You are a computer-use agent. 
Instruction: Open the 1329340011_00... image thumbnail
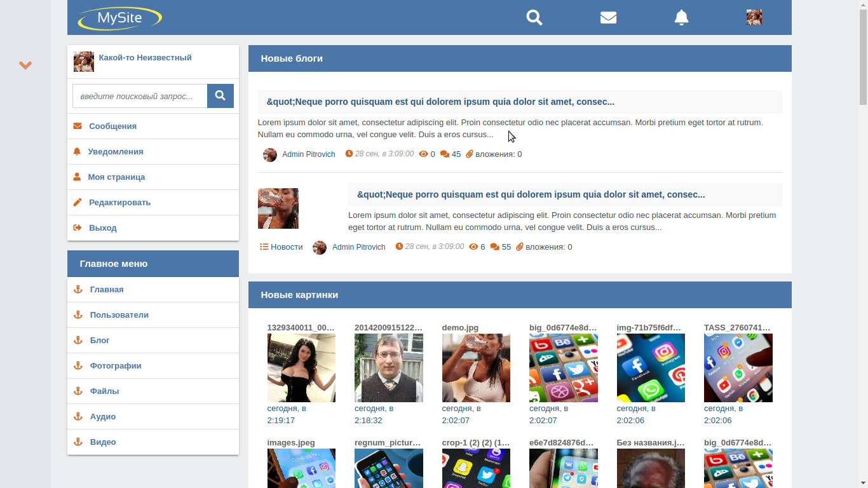pos(301,368)
